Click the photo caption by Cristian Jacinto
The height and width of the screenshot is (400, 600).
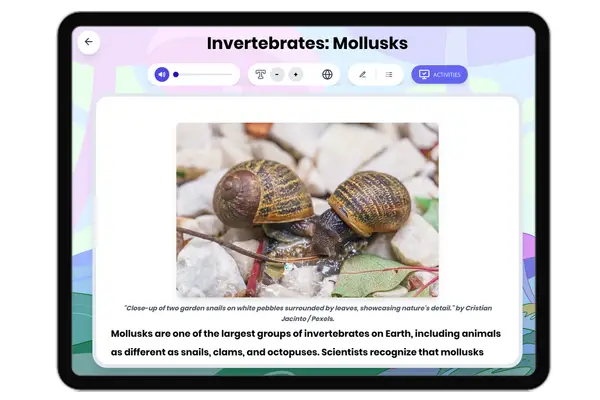point(308,313)
